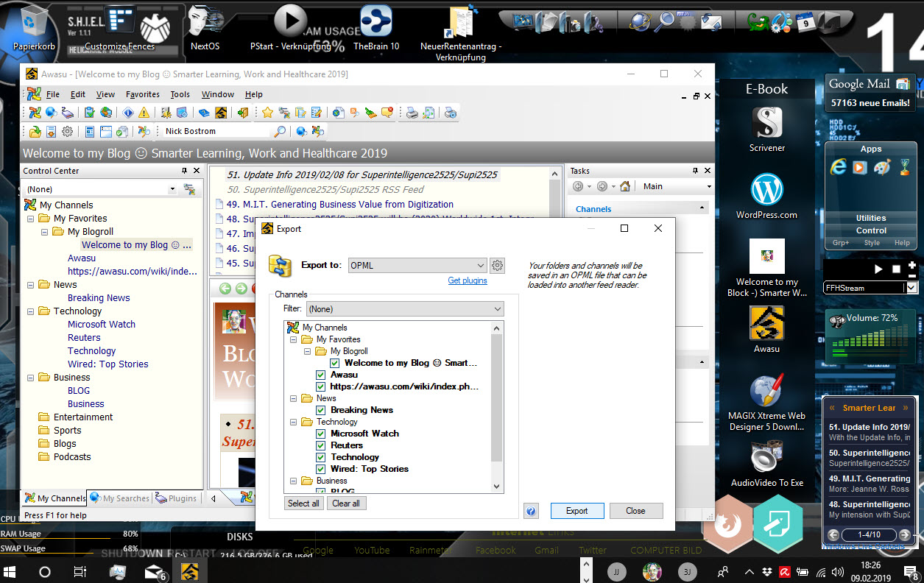
Task: Switch to the My Searches tab
Action: click(x=120, y=498)
